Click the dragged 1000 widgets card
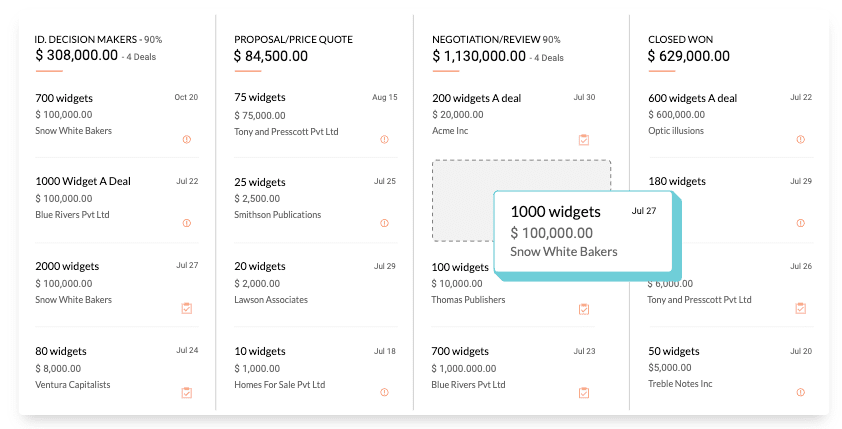Image resolution: width=842 pixels, height=429 pixels. 583,231
